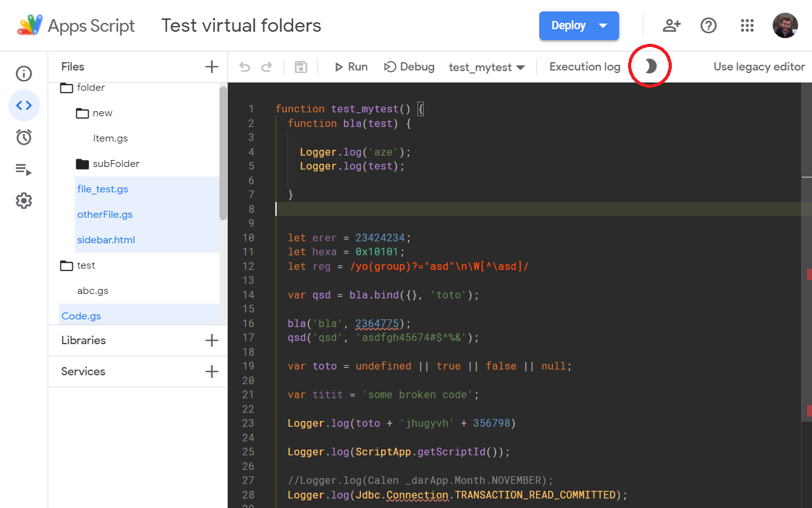Image resolution: width=812 pixels, height=508 pixels.
Task: Save the project
Action: pyautogui.click(x=300, y=66)
